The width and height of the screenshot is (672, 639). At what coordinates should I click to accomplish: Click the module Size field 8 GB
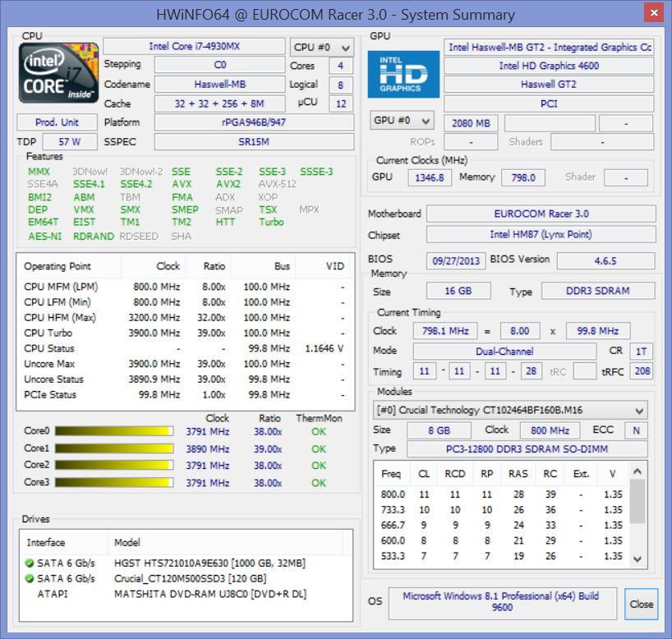pyautogui.click(x=439, y=430)
